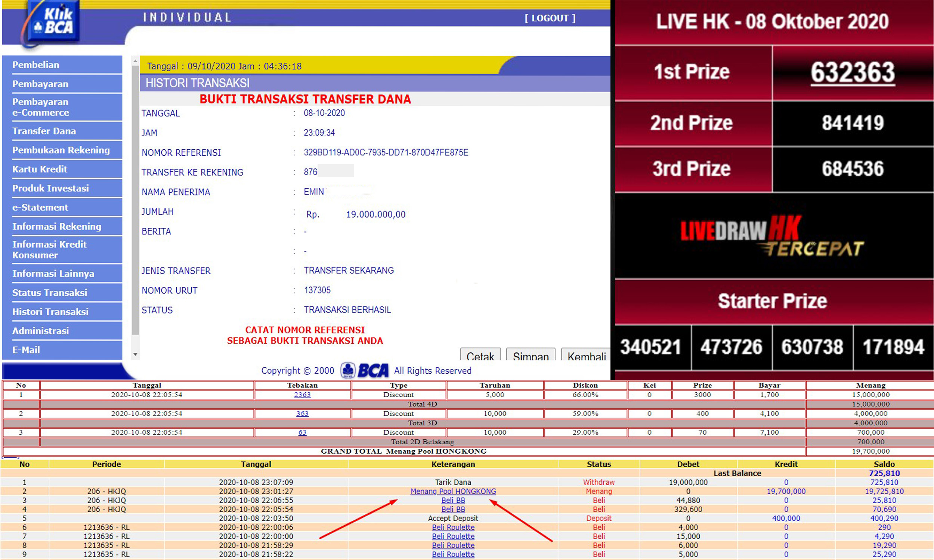
Task: Open Pembayaran e-Commerce menu
Action: (62, 107)
